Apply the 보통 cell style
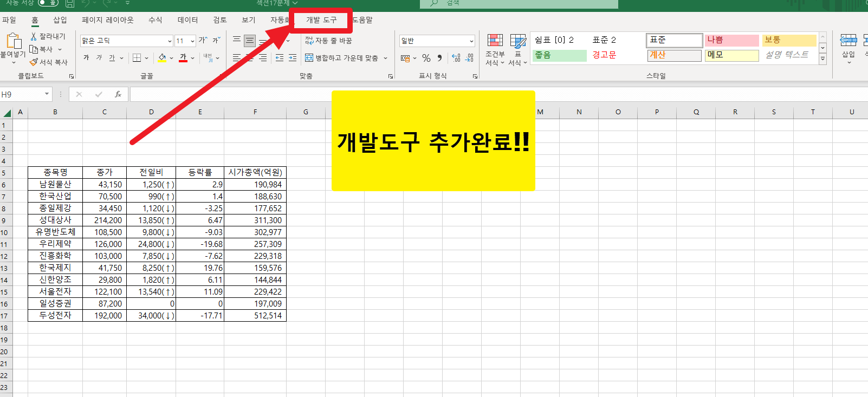 [x=789, y=40]
